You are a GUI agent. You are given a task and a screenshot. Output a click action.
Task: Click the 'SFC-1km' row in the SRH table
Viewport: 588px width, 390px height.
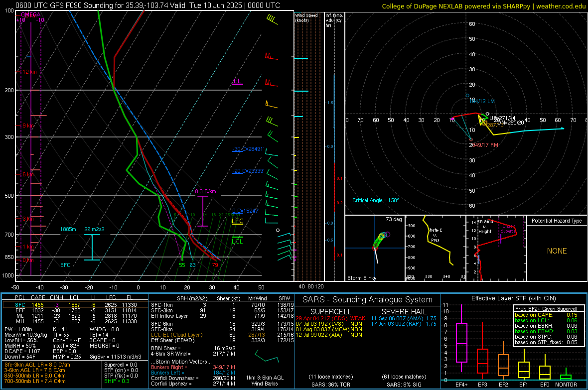(x=222, y=305)
